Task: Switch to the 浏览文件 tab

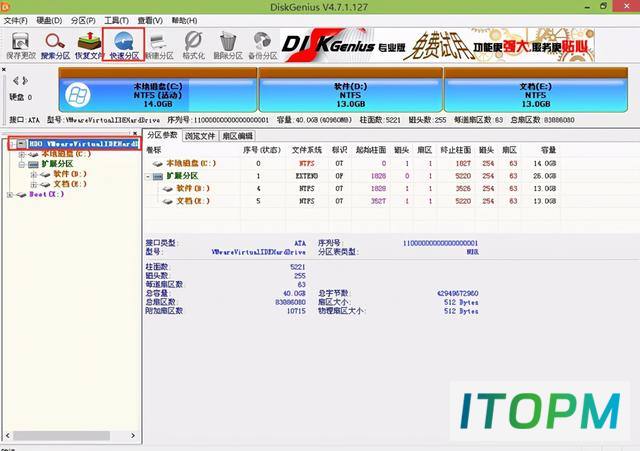Action: (x=200, y=136)
